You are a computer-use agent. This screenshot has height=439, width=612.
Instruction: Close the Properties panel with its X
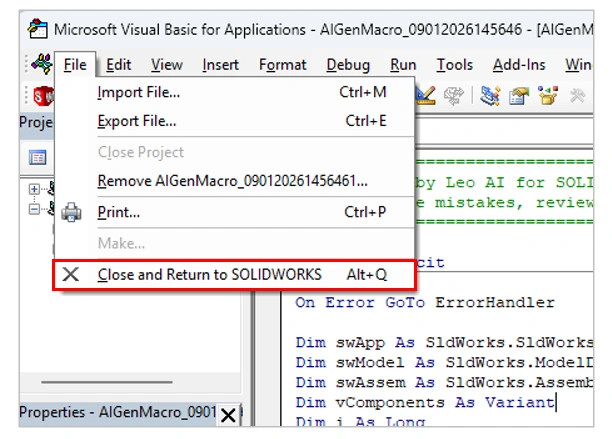228,415
